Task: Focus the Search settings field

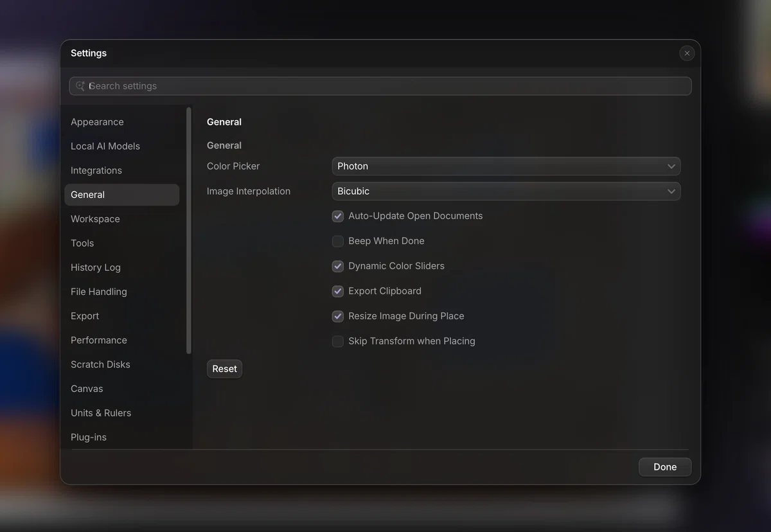Action: pyautogui.click(x=380, y=86)
